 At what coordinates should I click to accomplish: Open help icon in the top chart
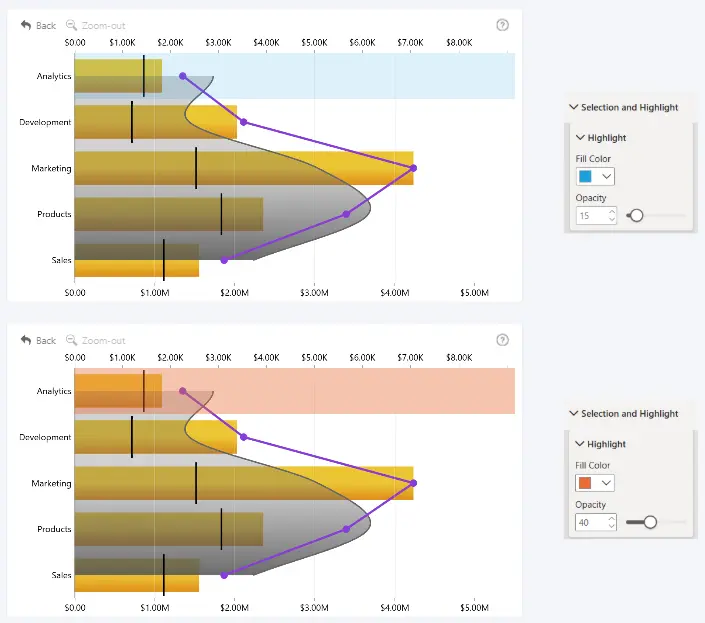[x=502, y=25]
